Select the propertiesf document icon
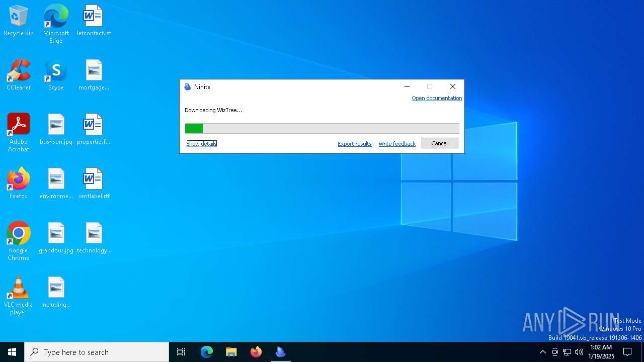Image resolution: width=644 pixels, height=362 pixels. [94, 130]
